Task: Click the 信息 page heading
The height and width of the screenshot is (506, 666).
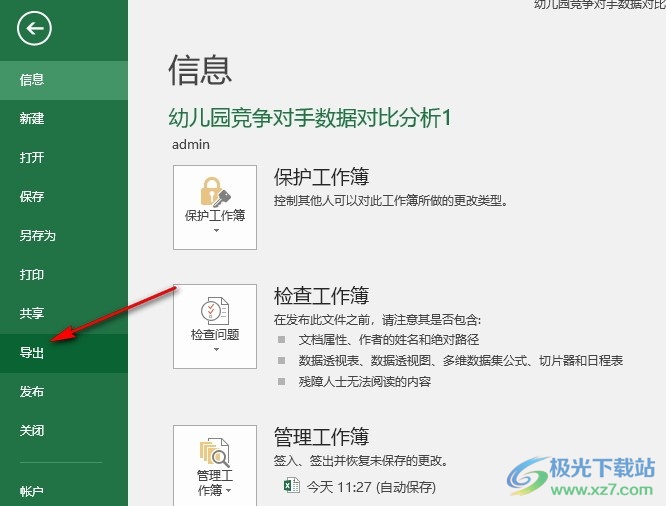Action: pos(200,70)
